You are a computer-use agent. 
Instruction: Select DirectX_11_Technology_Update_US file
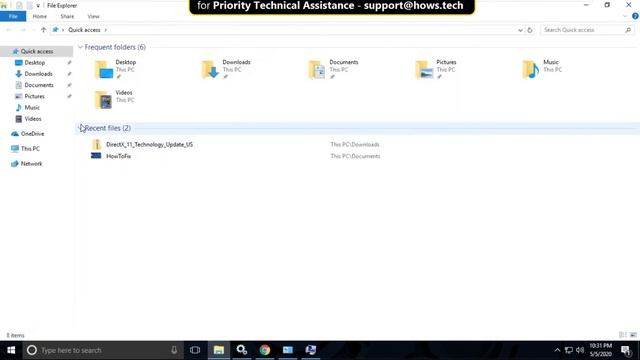coord(149,144)
